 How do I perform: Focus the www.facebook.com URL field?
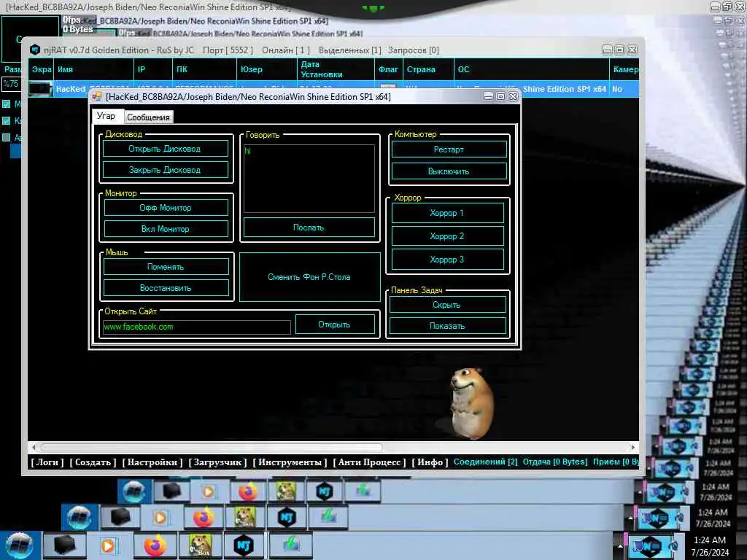196,327
